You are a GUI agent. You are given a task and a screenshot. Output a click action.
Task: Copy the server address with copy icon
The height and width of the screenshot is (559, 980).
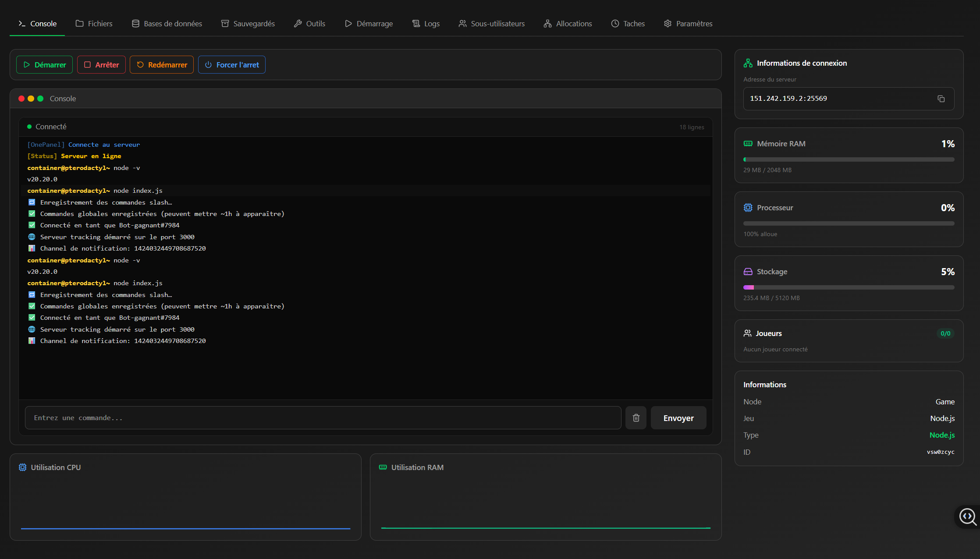[941, 99]
